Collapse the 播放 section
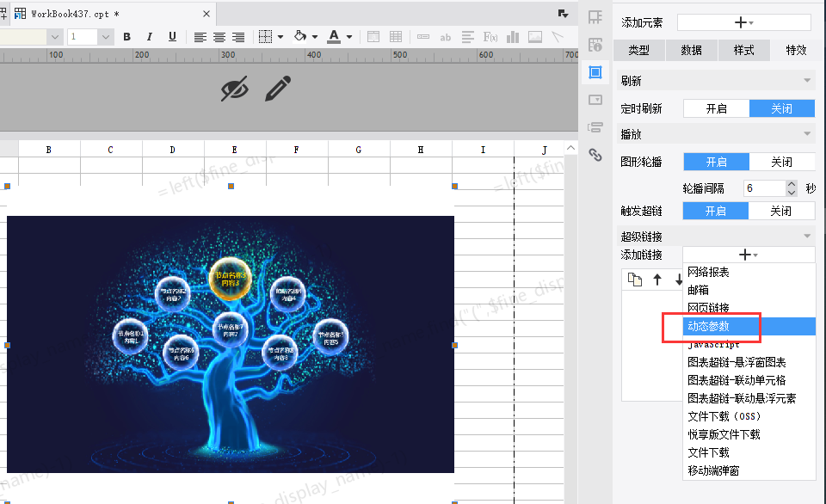Image resolution: width=826 pixels, height=504 pixels. point(806,134)
